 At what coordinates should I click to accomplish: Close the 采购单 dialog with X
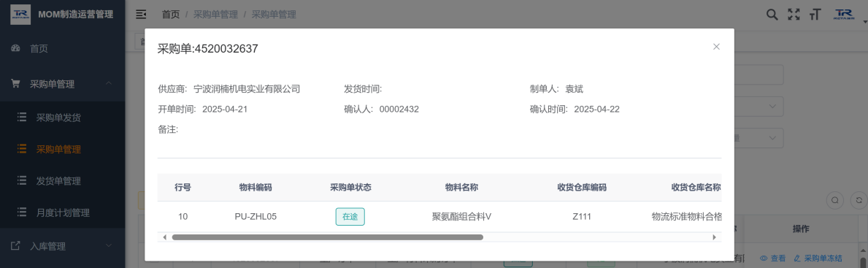coord(716,47)
